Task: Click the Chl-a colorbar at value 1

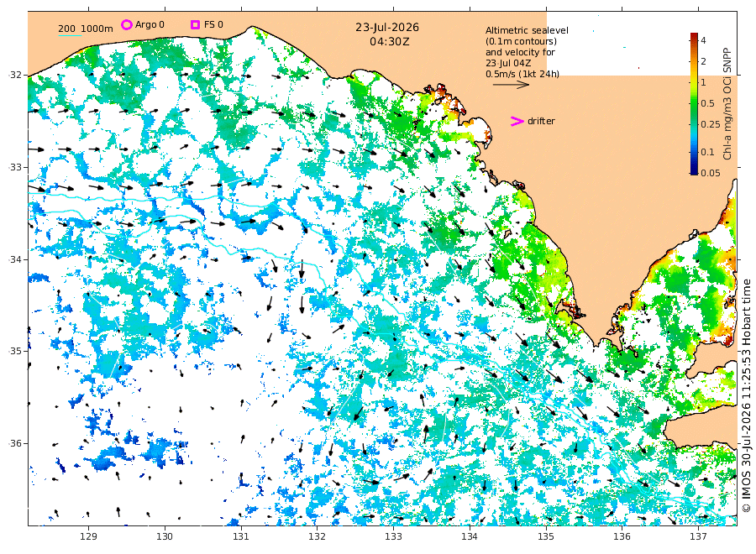Action: click(695, 82)
